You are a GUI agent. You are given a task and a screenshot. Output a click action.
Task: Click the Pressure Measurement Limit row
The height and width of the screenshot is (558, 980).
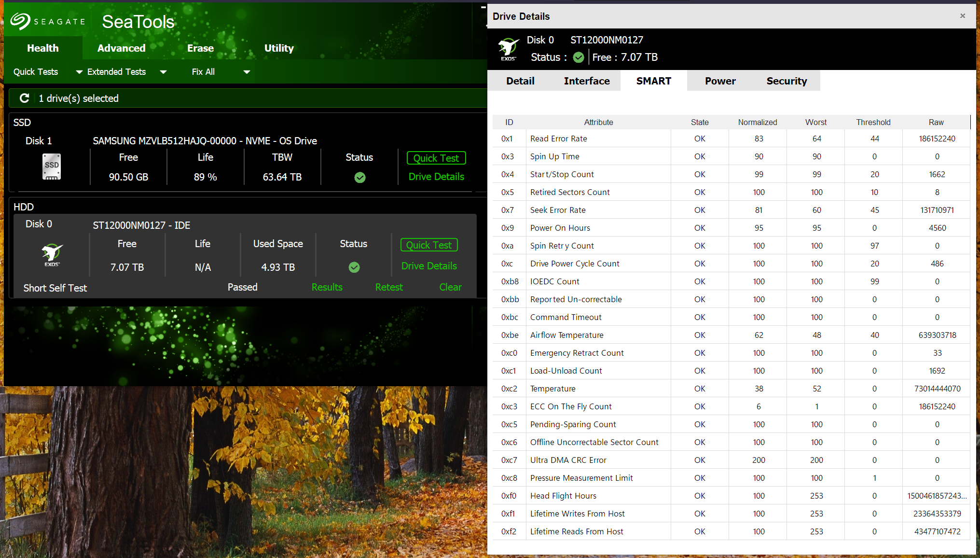[x=731, y=478]
